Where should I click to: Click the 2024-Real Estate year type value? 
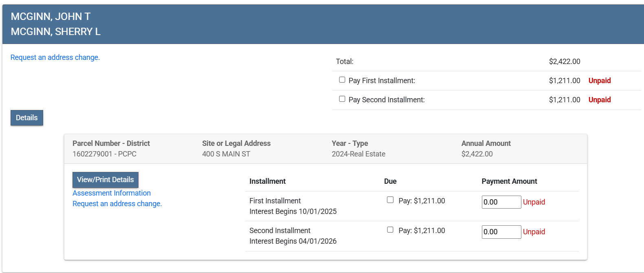tap(358, 154)
